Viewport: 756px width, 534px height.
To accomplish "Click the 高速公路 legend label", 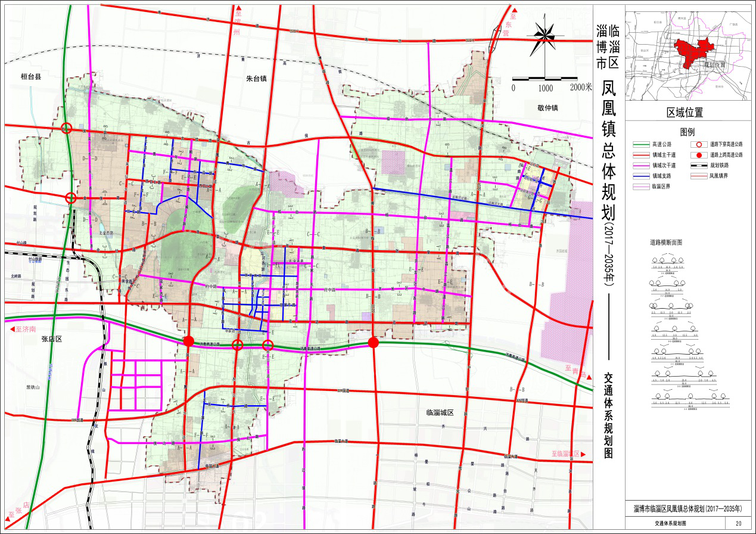I will click(x=662, y=144).
